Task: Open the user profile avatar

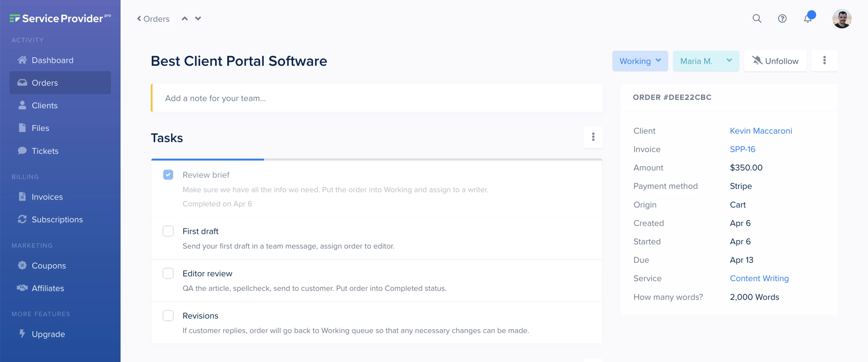Action: coord(841,19)
